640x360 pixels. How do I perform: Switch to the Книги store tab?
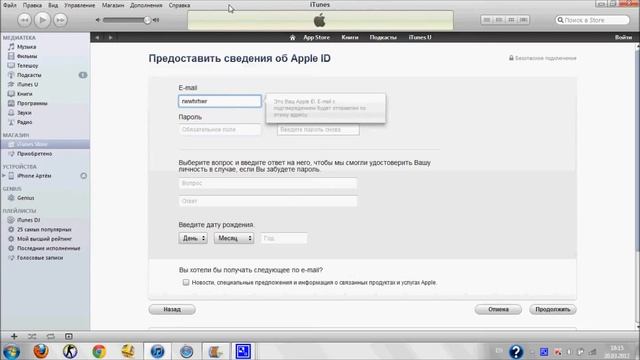tap(350, 37)
